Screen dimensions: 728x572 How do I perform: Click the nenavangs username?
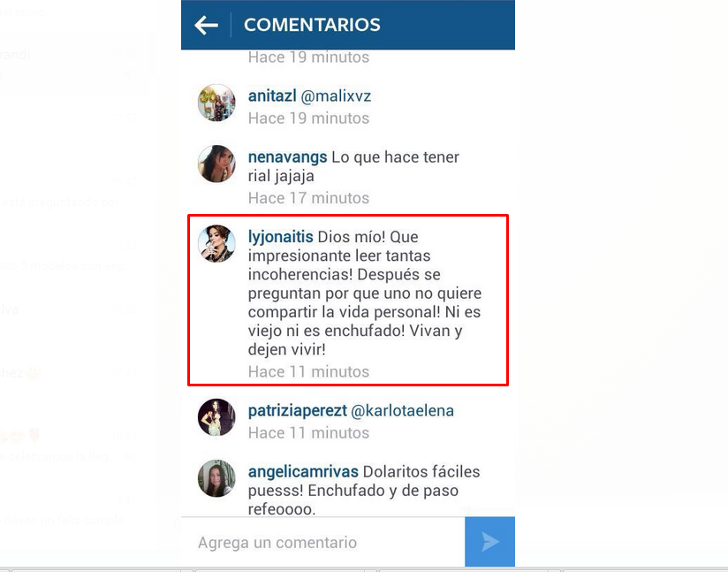[287, 157]
